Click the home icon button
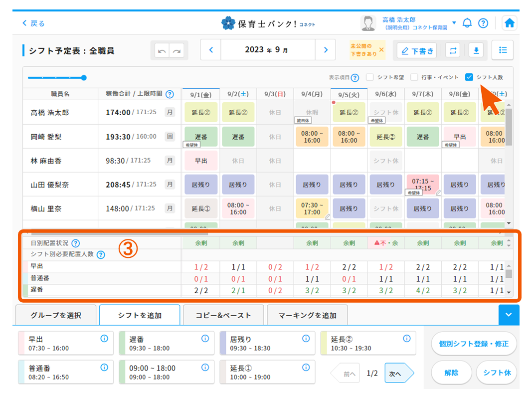Screen dimensions: 532x399 509,23
